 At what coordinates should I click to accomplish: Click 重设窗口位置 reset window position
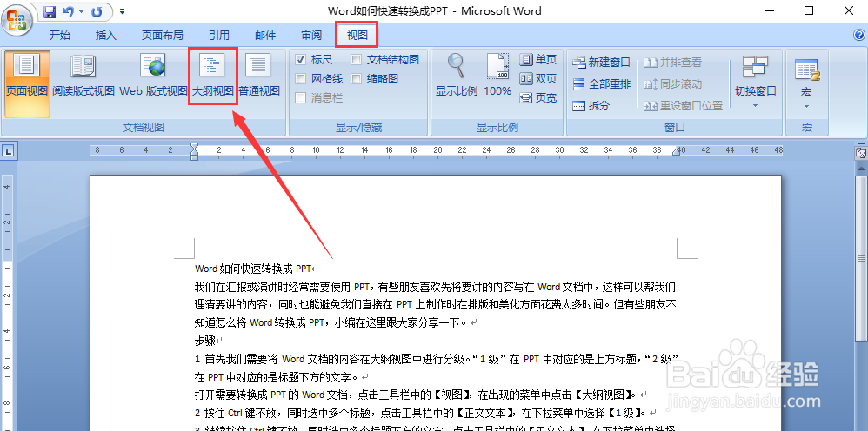pos(684,106)
